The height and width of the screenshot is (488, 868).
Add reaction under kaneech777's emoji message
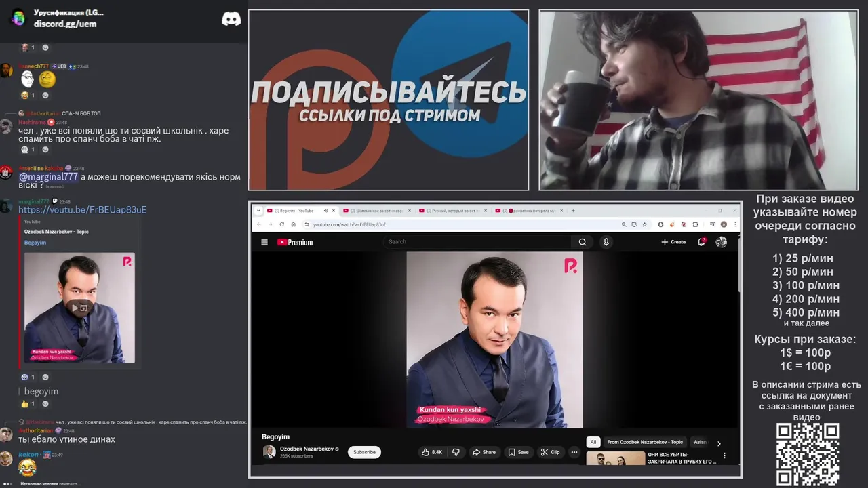coord(45,96)
